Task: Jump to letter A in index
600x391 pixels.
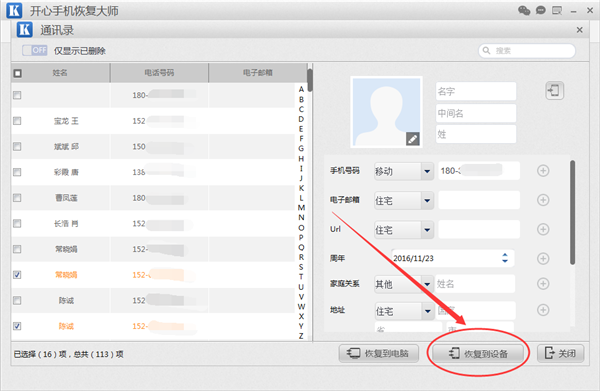Action: pyautogui.click(x=301, y=89)
